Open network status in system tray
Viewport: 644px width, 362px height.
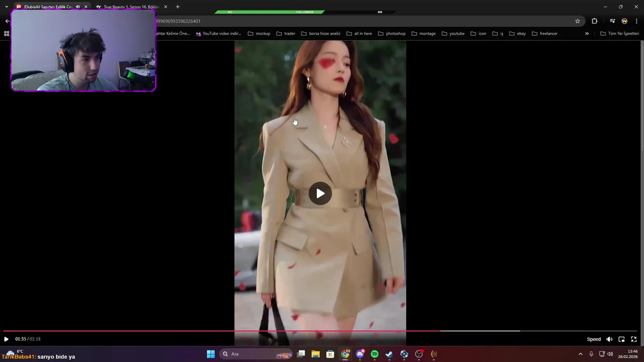602,354
